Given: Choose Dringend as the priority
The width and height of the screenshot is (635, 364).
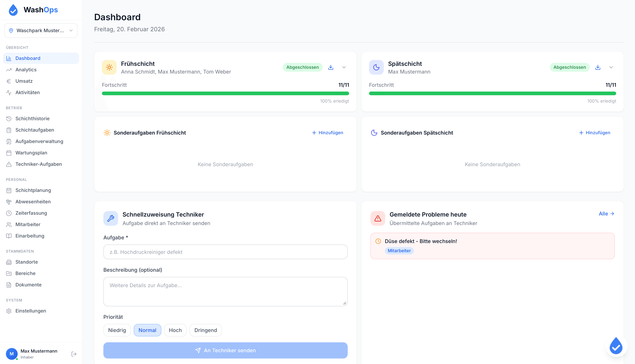Looking at the screenshot, I should 206,330.
